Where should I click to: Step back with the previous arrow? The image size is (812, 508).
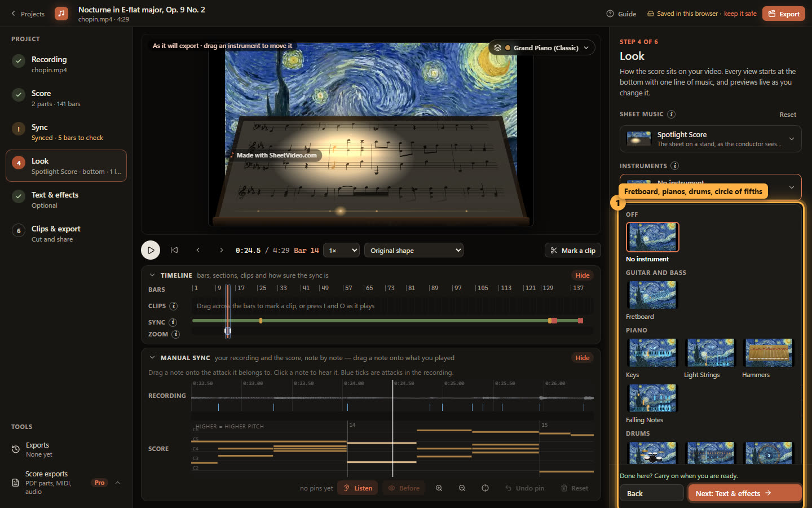pyautogui.click(x=198, y=250)
